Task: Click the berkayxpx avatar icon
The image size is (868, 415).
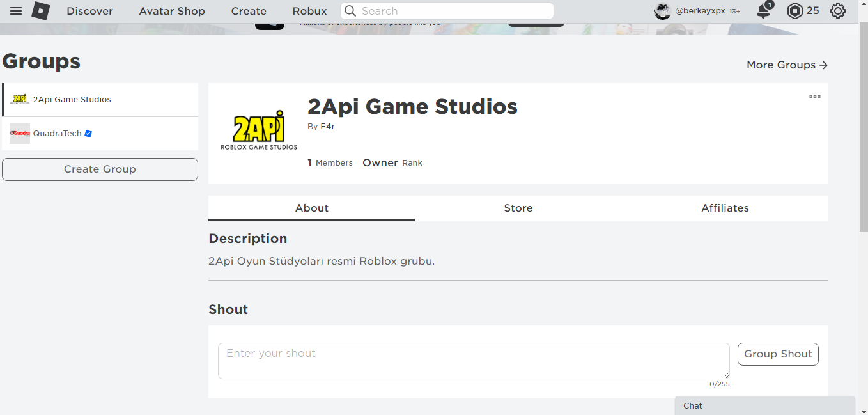Action: [x=662, y=11]
